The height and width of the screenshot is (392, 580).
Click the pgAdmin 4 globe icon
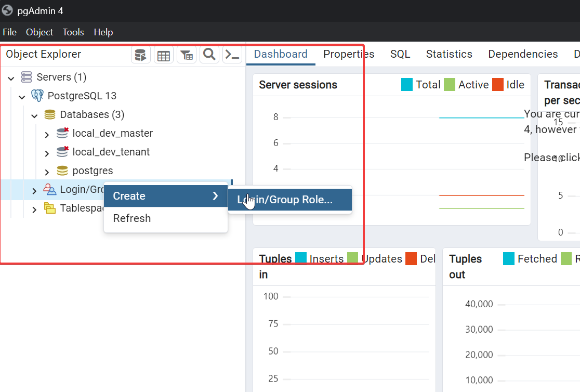pyautogui.click(x=7, y=10)
